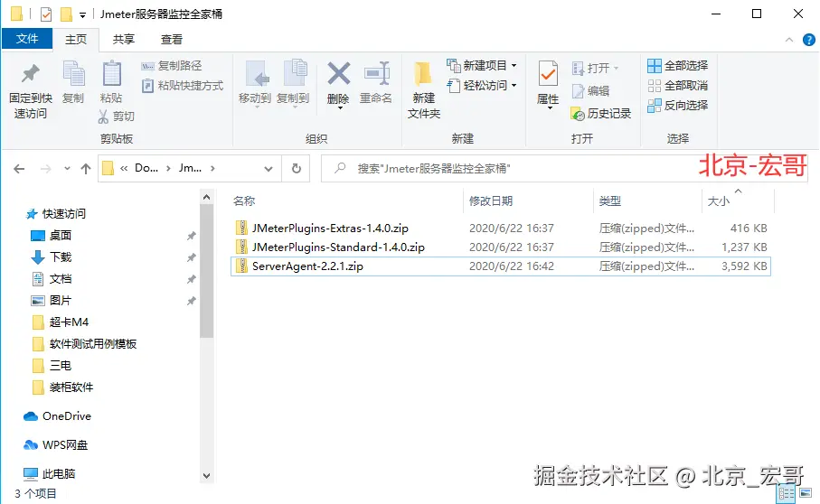Switch to large icons view button

click(806, 493)
